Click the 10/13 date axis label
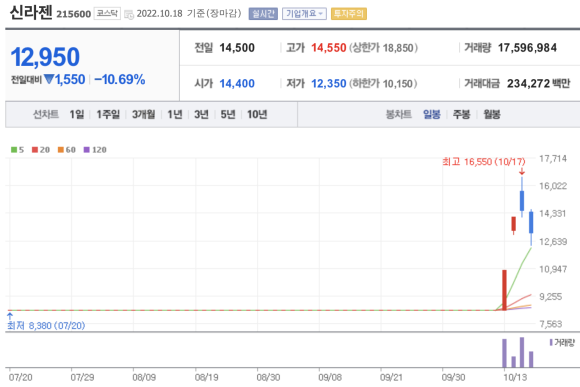This screenshot has width=580, height=387. click(515, 377)
